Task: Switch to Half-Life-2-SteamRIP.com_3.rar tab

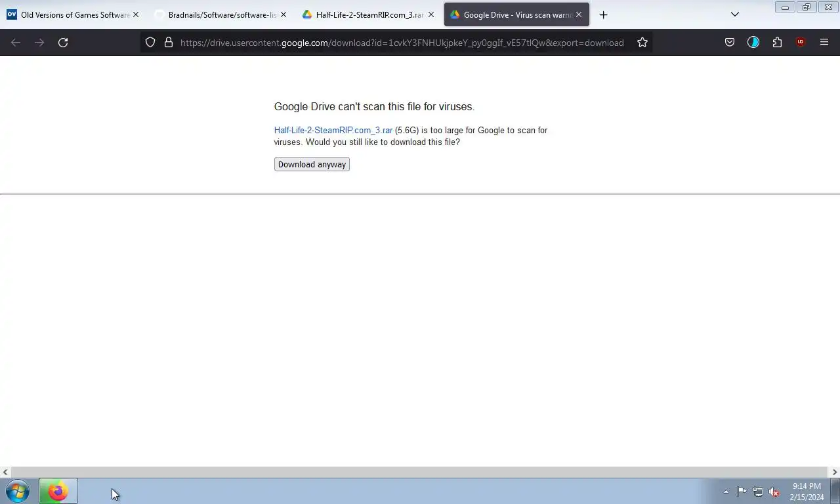Action: [x=367, y=14]
